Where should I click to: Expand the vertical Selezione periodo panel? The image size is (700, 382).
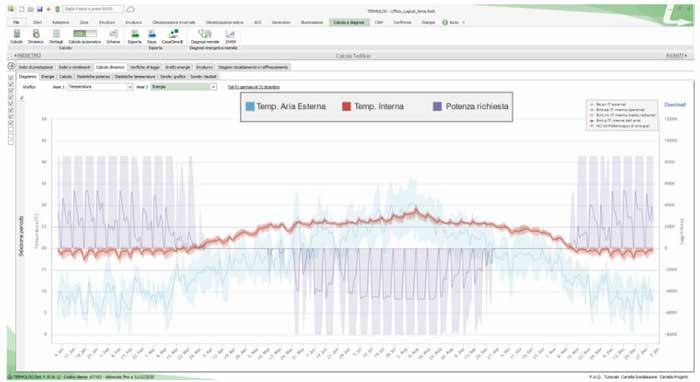tap(21, 236)
